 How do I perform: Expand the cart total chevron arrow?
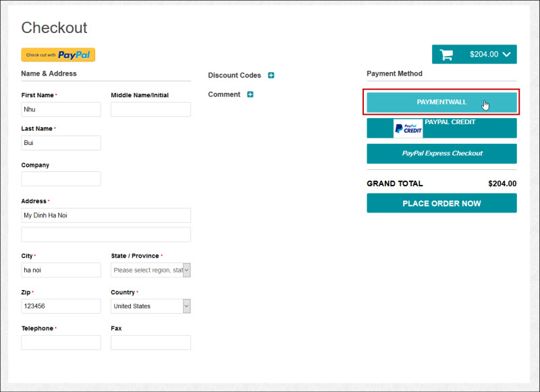(x=507, y=55)
